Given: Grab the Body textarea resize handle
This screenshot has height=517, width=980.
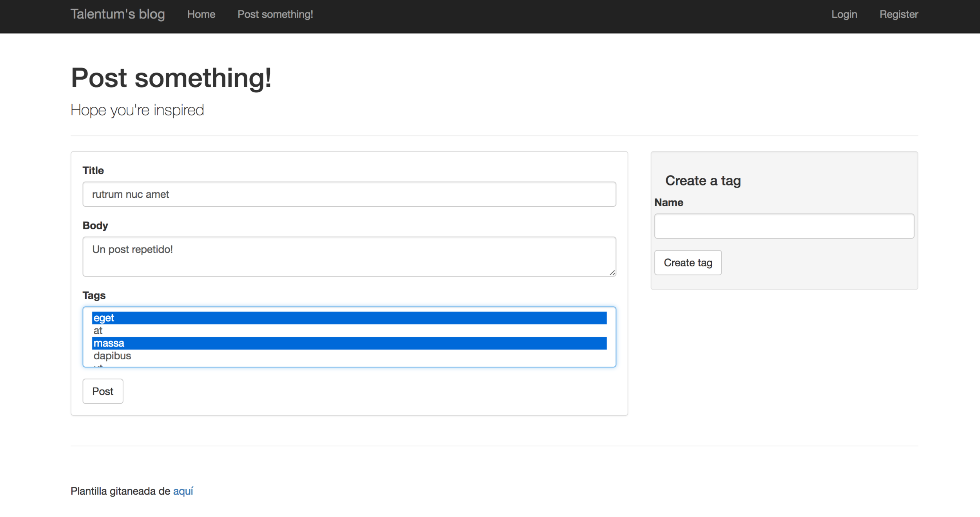Looking at the screenshot, I should (612, 273).
